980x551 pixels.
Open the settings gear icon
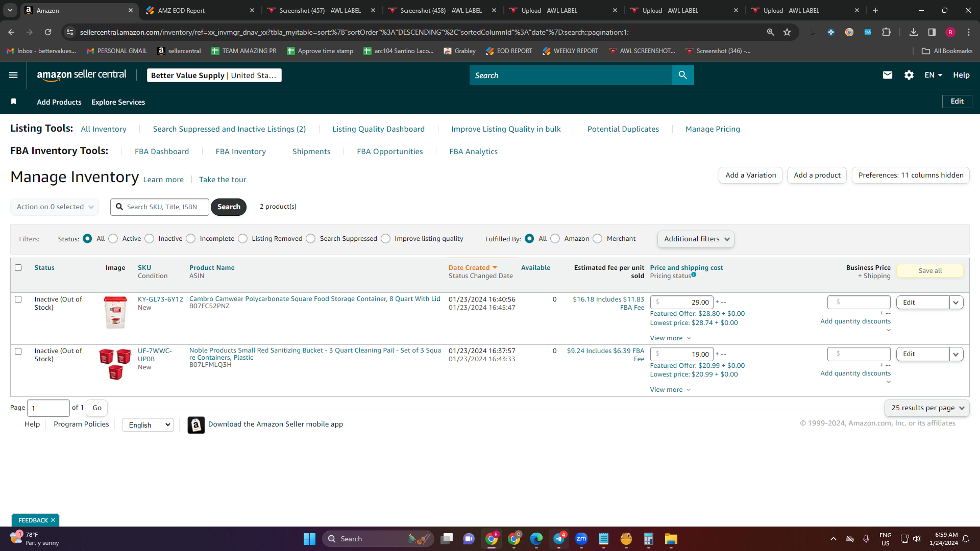(x=909, y=75)
